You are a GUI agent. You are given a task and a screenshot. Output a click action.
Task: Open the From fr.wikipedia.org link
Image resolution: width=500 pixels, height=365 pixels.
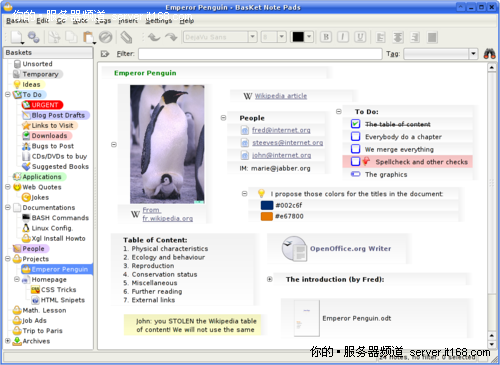168,214
